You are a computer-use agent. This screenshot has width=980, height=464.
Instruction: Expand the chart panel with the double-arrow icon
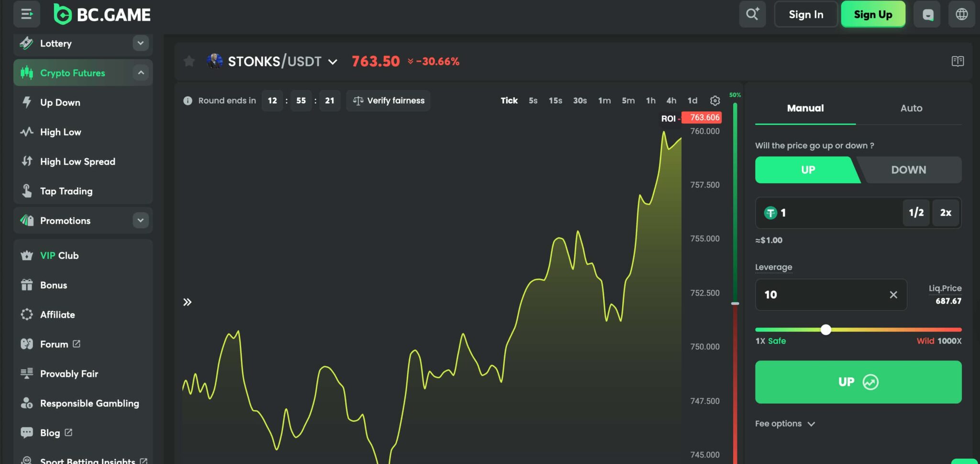point(187,302)
